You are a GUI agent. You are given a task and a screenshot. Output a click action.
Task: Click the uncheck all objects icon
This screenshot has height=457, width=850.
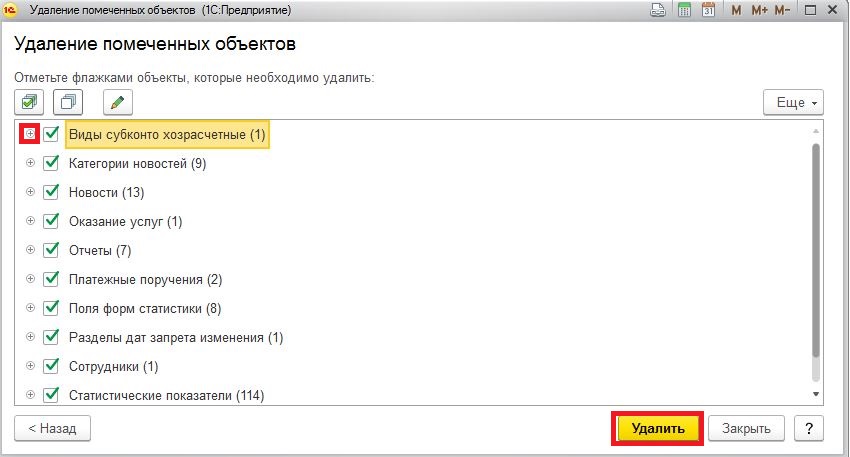68,102
